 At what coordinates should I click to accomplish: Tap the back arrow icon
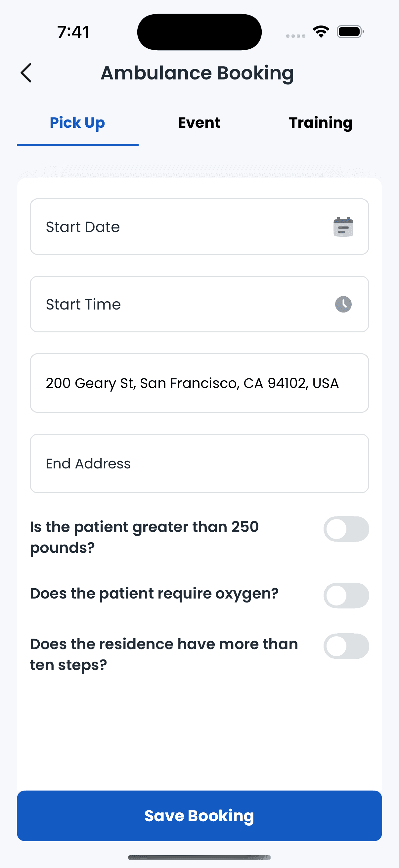(26, 73)
